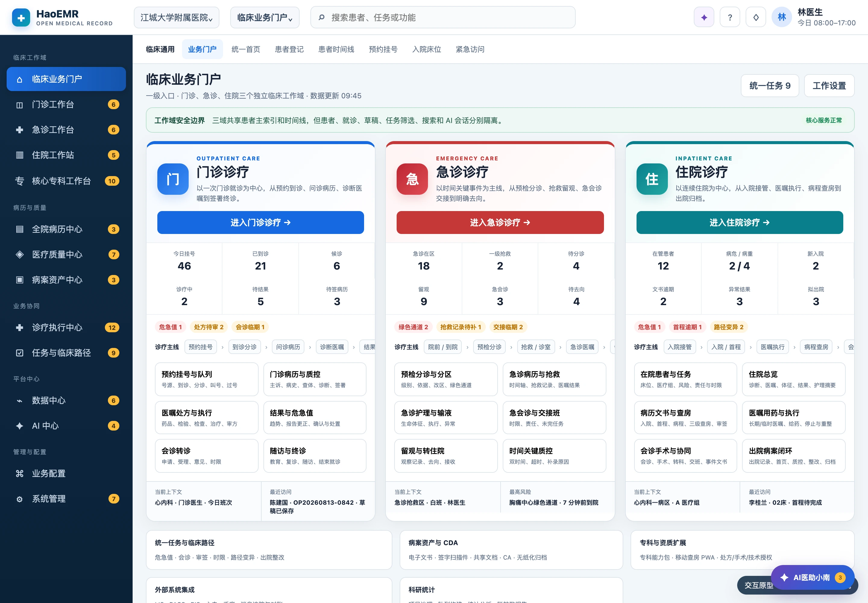The image size is (868, 603).
Task: Expand the 江城大学附属医院 hospital dropdown
Action: click(176, 17)
